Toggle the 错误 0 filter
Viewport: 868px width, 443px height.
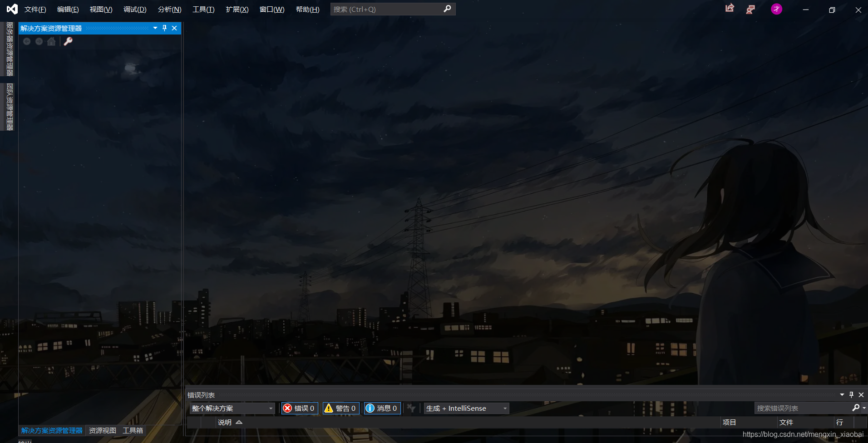click(x=300, y=409)
